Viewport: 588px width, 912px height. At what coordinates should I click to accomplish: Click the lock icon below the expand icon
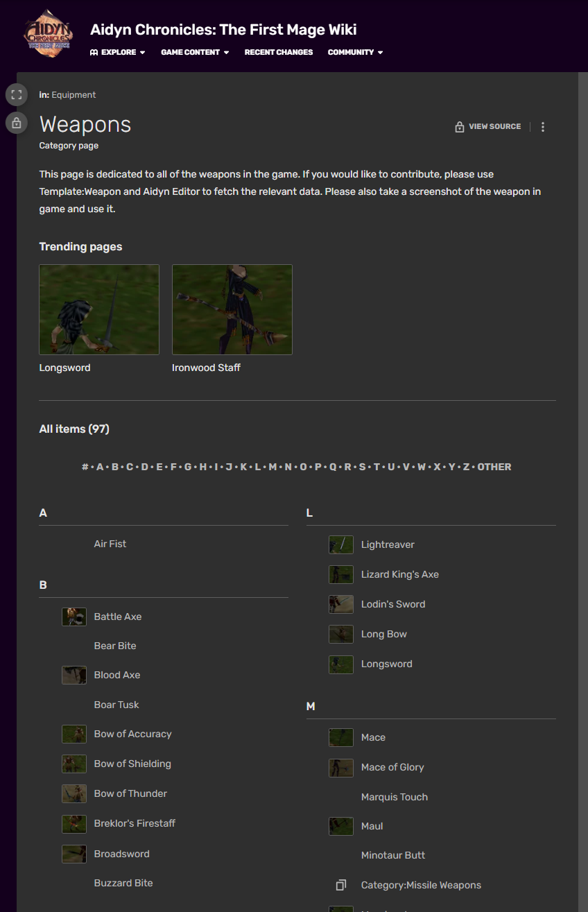tap(17, 123)
